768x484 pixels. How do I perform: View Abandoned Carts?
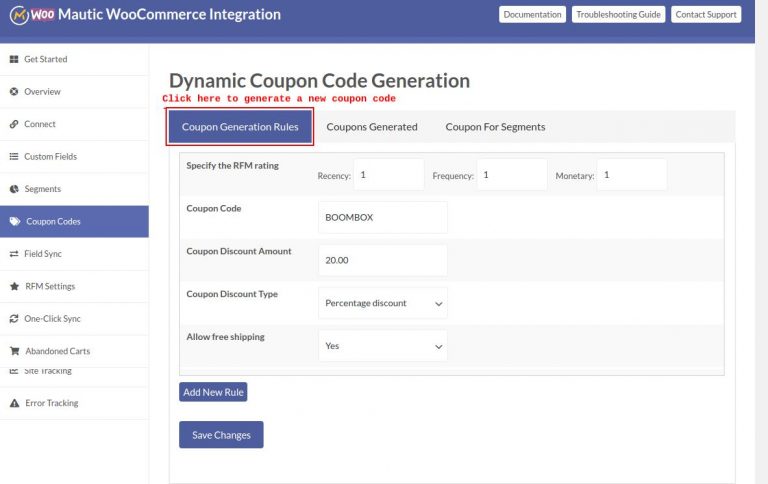[x=74, y=351]
